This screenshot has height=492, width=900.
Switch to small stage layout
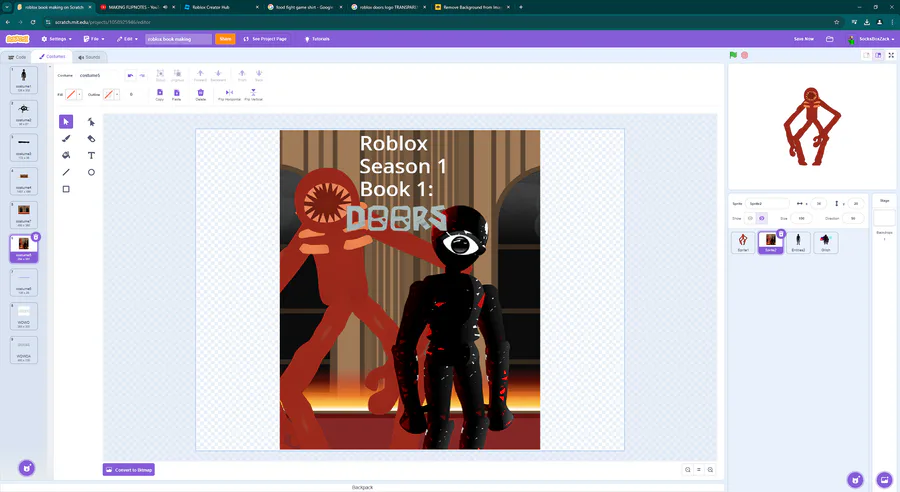click(867, 55)
